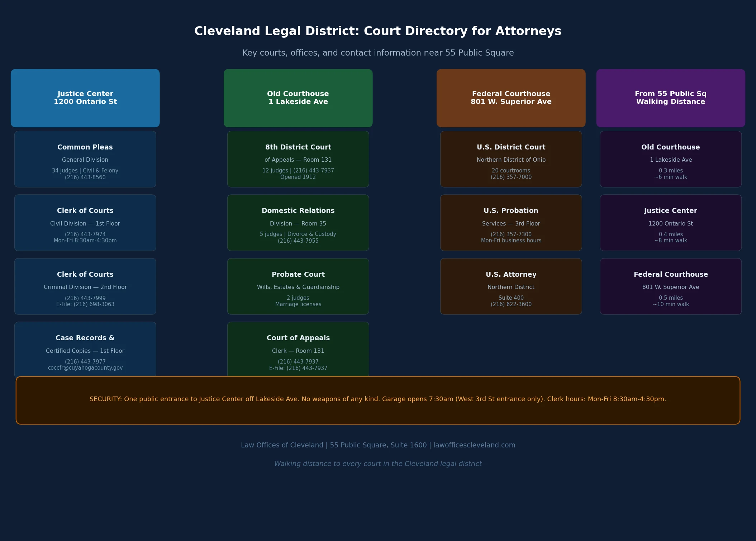
Task: Click the 5 judges | Divorce & Custody line
Action: pyautogui.click(x=298, y=234)
